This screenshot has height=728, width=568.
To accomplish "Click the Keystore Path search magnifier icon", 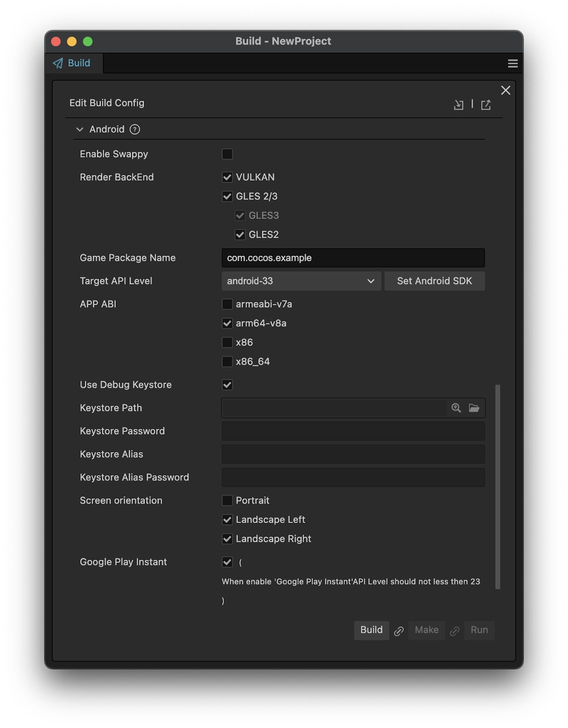I will point(456,408).
